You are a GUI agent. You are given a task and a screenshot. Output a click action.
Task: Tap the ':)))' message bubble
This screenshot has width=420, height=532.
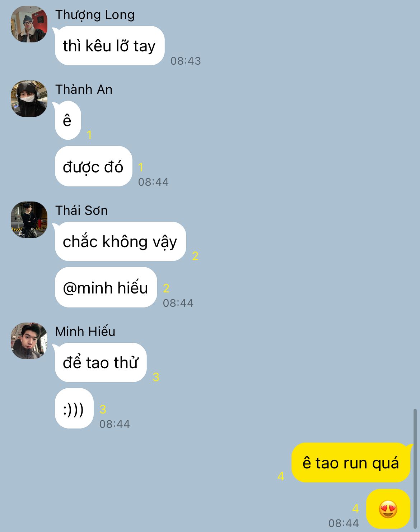click(74, 408)
